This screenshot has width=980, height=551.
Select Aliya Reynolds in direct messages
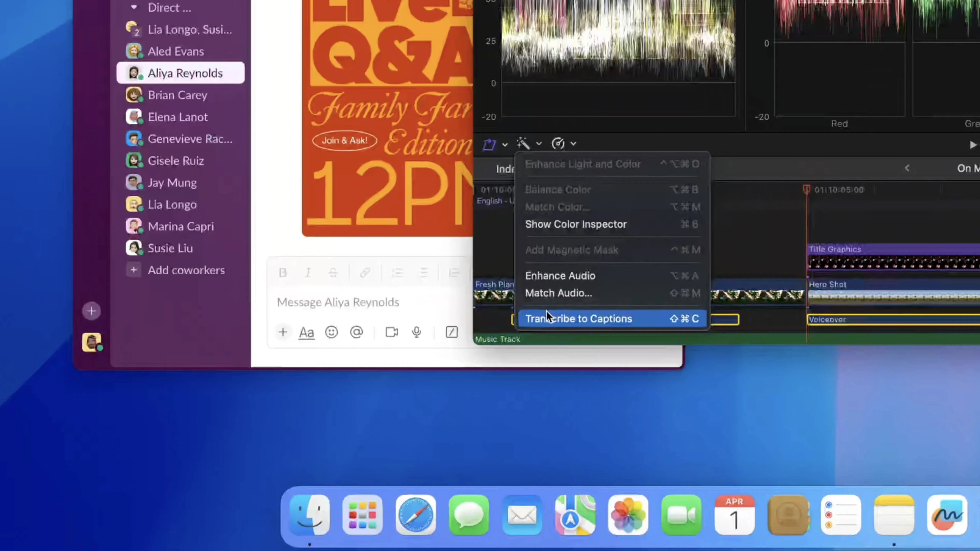tap(185, 73)
